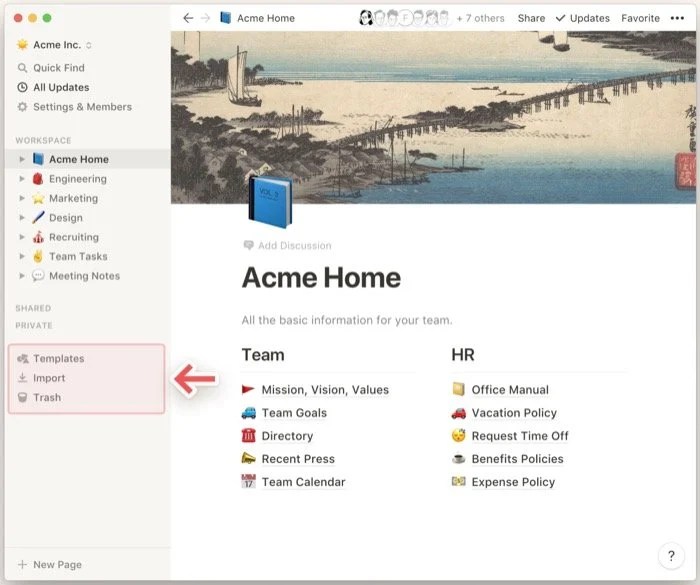Expand the Acme Home sidebar tree
Screen dimensions: 700x585
pyautogui.click(x=21, y=159)
